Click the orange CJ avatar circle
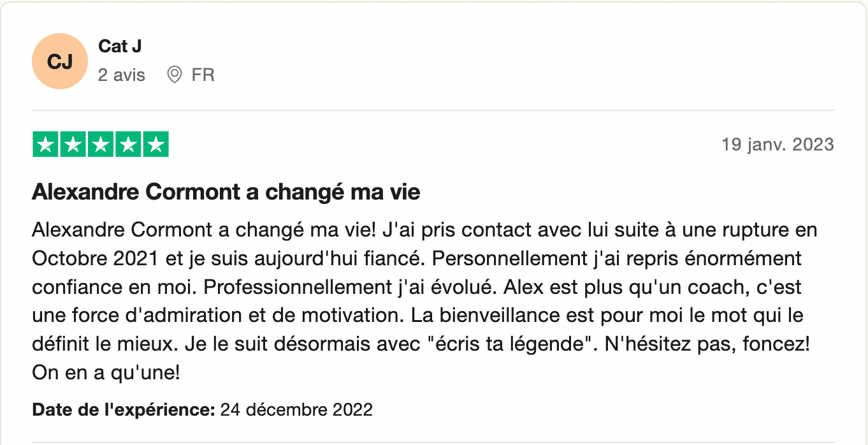Image resolution: width=868 pixels, height=445 pixels. [x=59, y=61]
